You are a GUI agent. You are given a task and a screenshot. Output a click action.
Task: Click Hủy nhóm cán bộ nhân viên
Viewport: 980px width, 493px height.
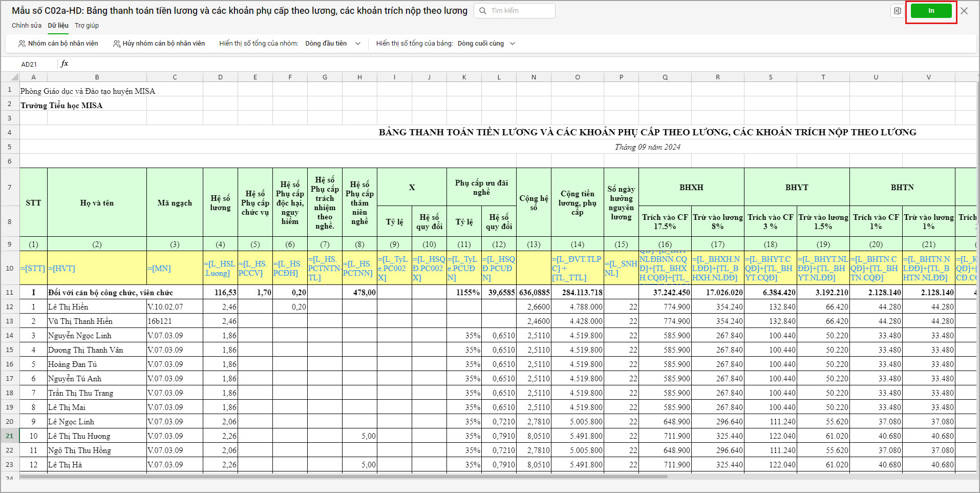pos(163,44)
